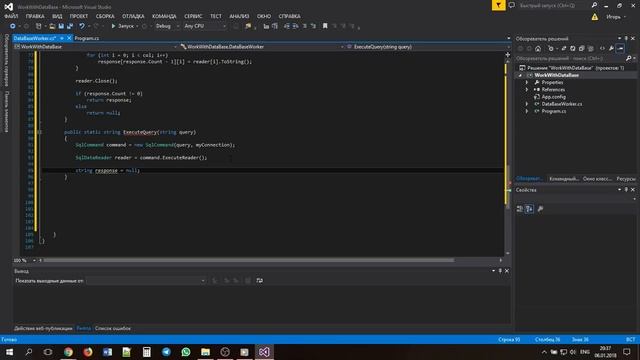Open the СЕРВИС menu
The image size is (640, 360).
pos(193,16)
